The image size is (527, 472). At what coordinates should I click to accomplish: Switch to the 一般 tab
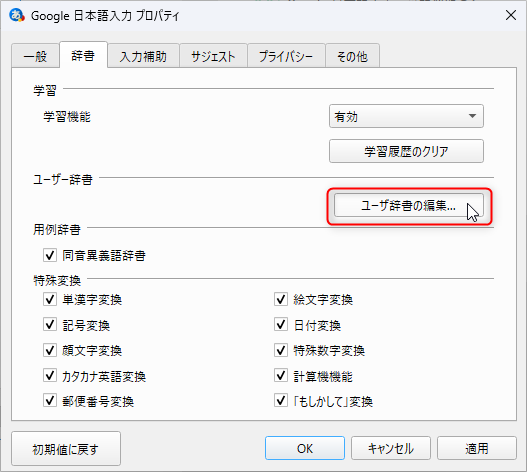tap(35, 56)
